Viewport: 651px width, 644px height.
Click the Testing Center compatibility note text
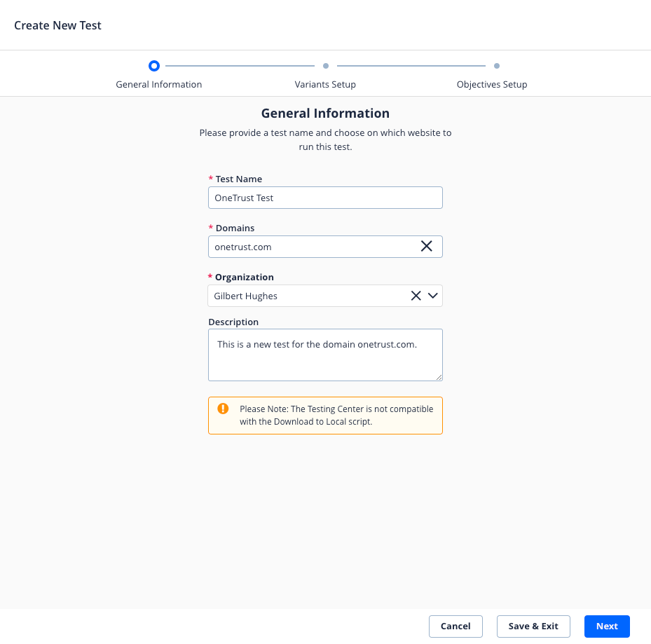pyautogui.click(x=336, y=415)
